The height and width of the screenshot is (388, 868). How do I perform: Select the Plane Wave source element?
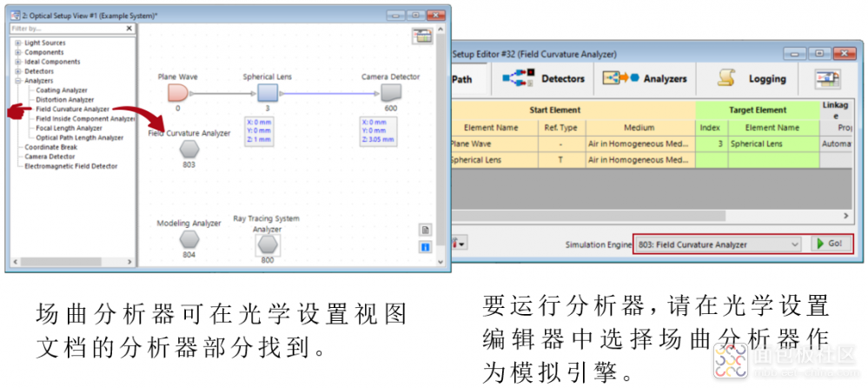(x=178, y=92)
